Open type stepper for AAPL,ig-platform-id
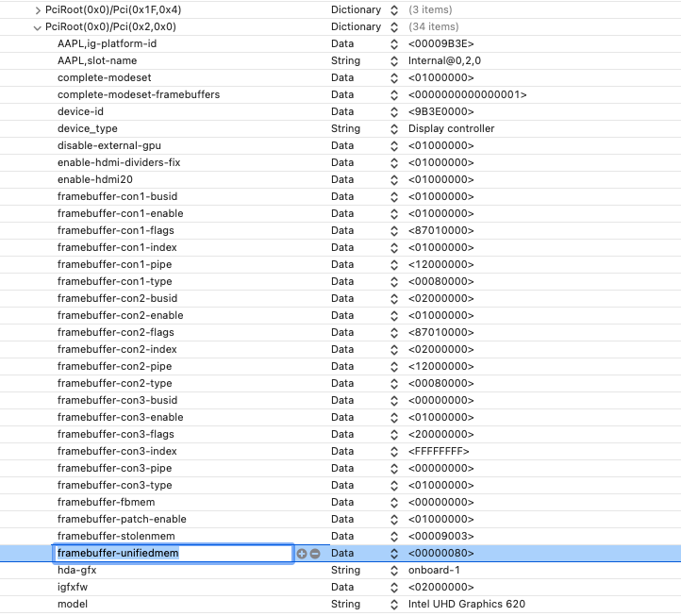 click(394, 44)
